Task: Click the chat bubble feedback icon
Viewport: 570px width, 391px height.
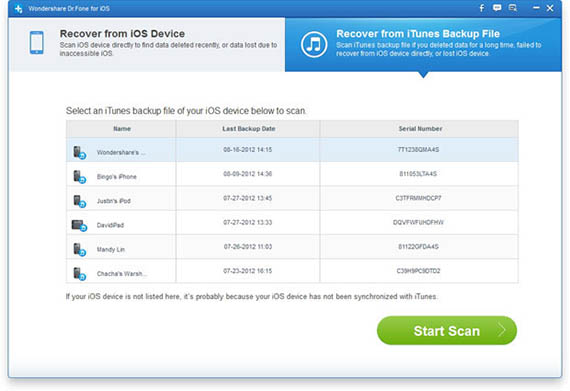Action: click(x=497, y=8)
